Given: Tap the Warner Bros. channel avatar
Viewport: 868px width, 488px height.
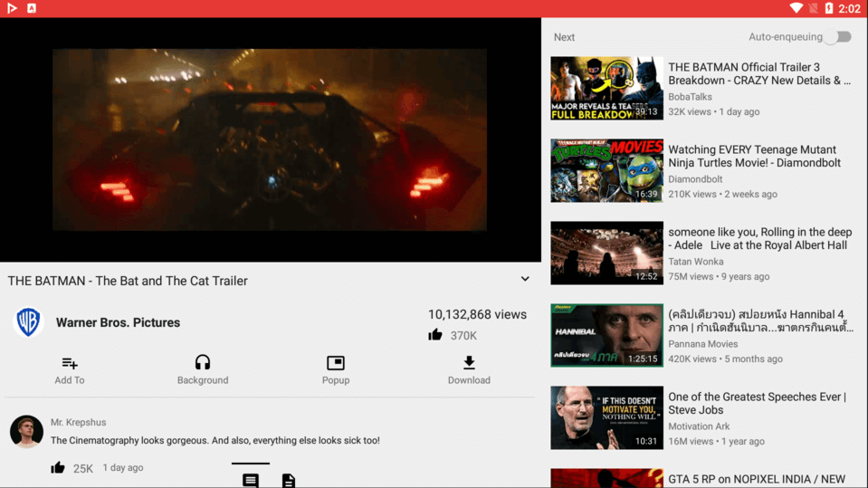Looking at the screenshot, I should [x=29, y=322].
